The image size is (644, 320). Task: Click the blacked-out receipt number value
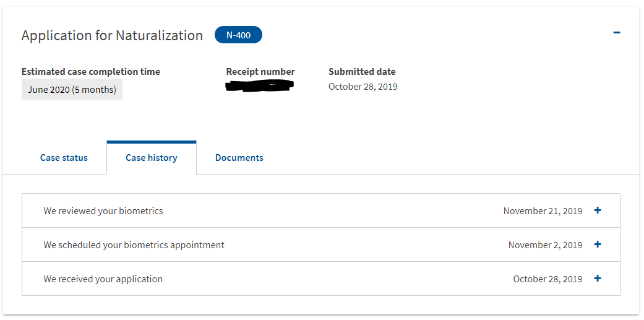[260, 86]
